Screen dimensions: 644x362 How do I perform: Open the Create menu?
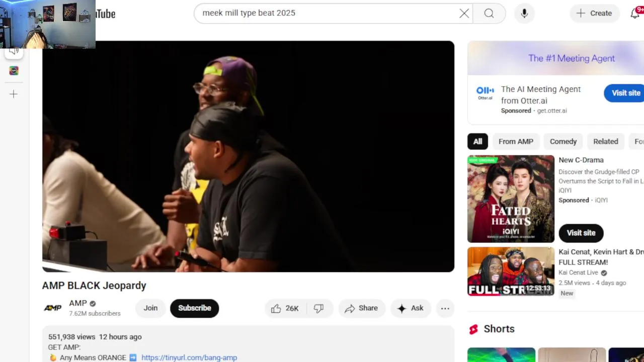594,13
